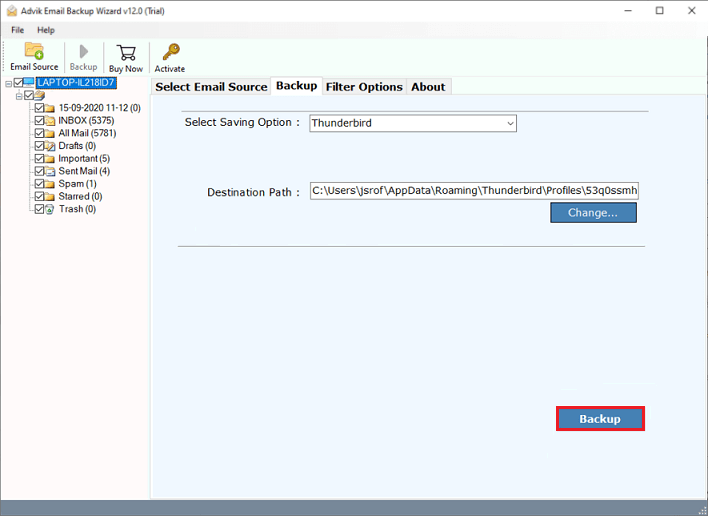Screen dimensions: 708x516
Task: Click the window resize grip in status bar
Action: 702,510
